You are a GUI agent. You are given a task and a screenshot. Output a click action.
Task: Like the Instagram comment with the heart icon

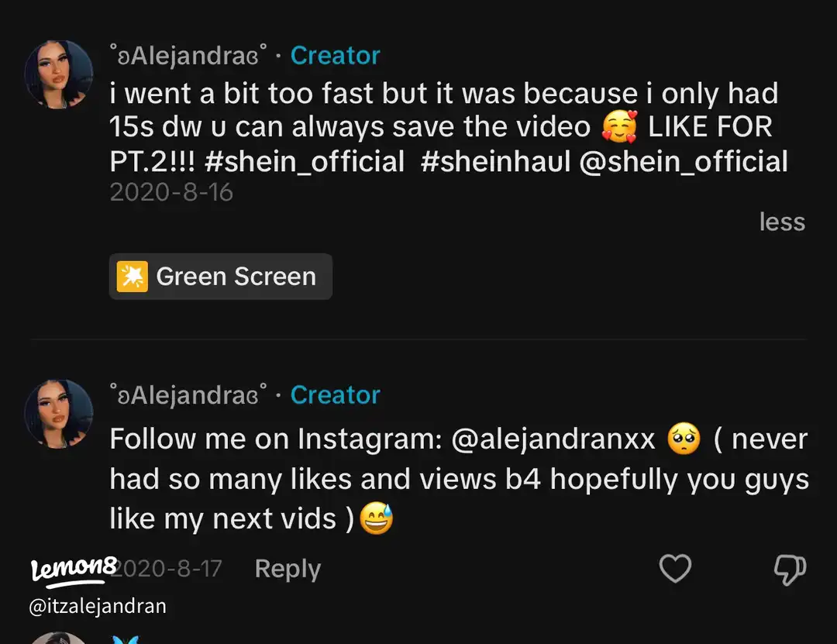click(x=674, y=570)
